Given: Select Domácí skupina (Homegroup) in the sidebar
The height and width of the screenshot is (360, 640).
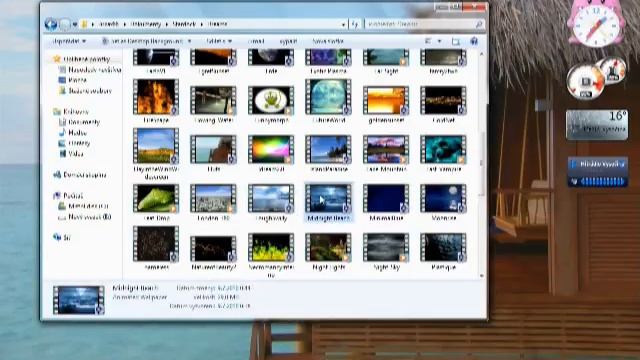Looking at the screenshot, I should click(80, 175).
